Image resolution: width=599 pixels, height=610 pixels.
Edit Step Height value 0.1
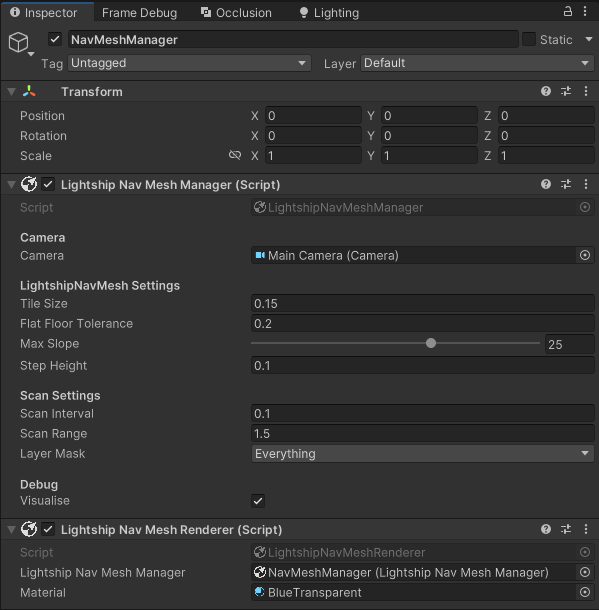[x=422, y=366]
